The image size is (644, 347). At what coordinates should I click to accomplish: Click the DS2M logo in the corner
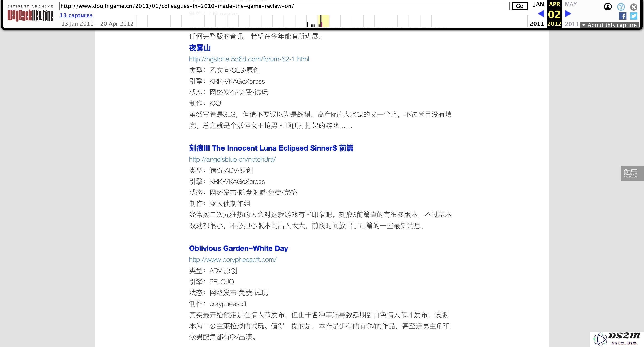tap(617, 339)
